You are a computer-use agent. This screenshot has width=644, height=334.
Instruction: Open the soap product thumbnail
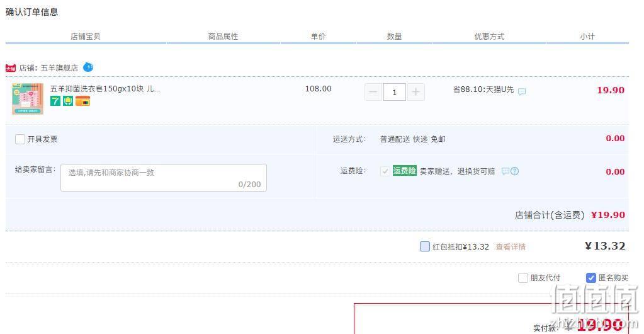click(x=28, y=99)
